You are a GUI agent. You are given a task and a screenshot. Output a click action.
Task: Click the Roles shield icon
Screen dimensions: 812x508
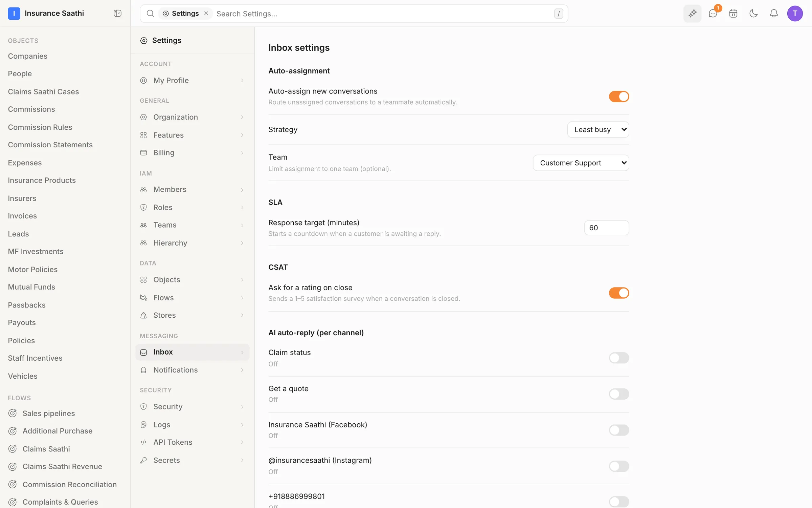point(143,207)
